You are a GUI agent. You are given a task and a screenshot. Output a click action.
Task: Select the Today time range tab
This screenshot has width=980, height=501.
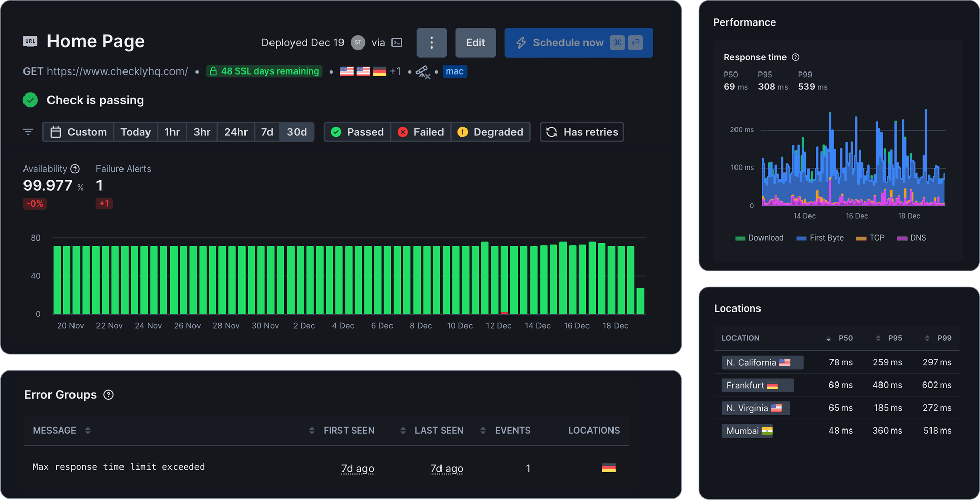point(135,132)
